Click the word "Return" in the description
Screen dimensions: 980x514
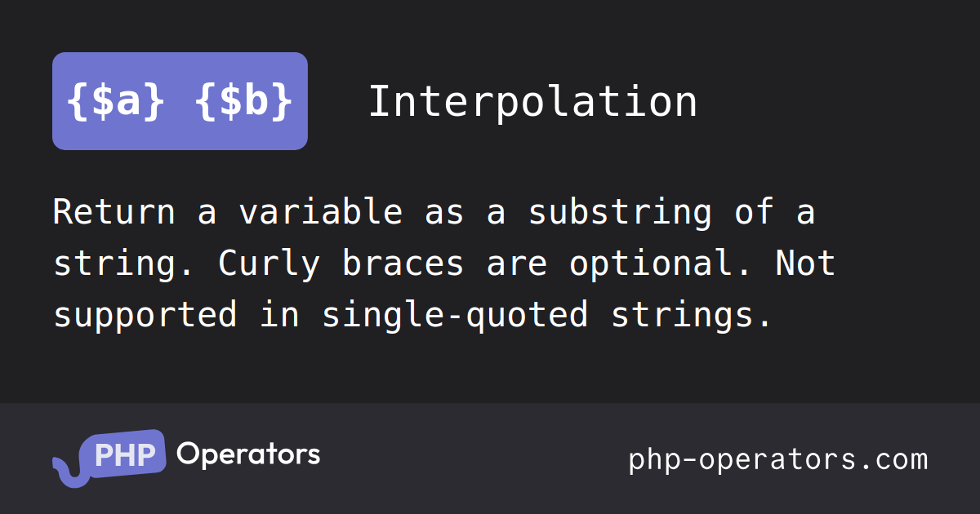[x=114, y=212]
